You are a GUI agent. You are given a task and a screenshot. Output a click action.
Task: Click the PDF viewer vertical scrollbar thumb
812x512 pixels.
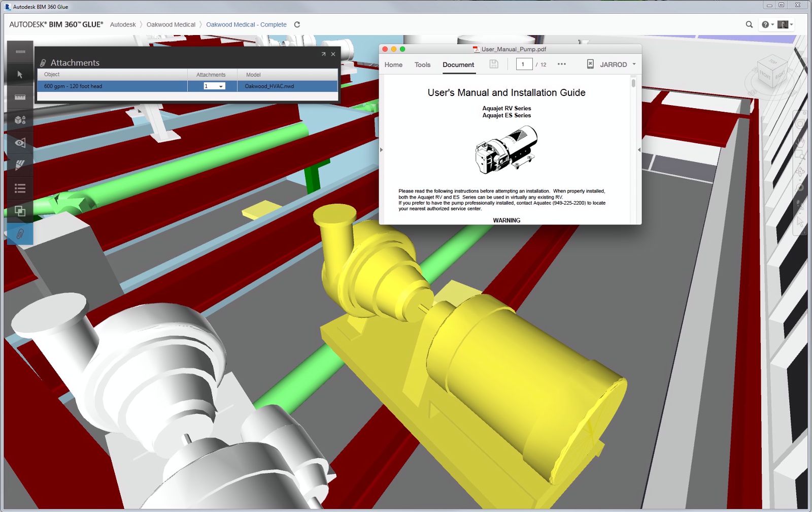click(x=633, y=82)
